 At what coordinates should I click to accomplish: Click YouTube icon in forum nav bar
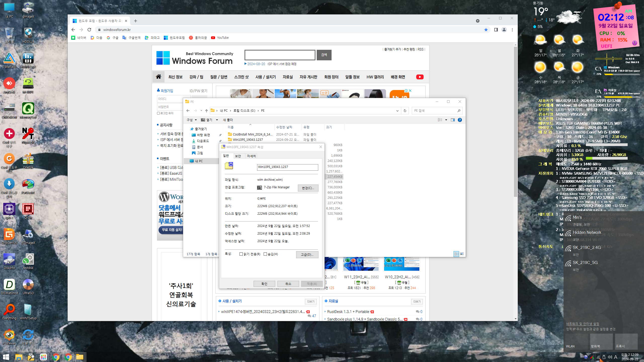420,77
